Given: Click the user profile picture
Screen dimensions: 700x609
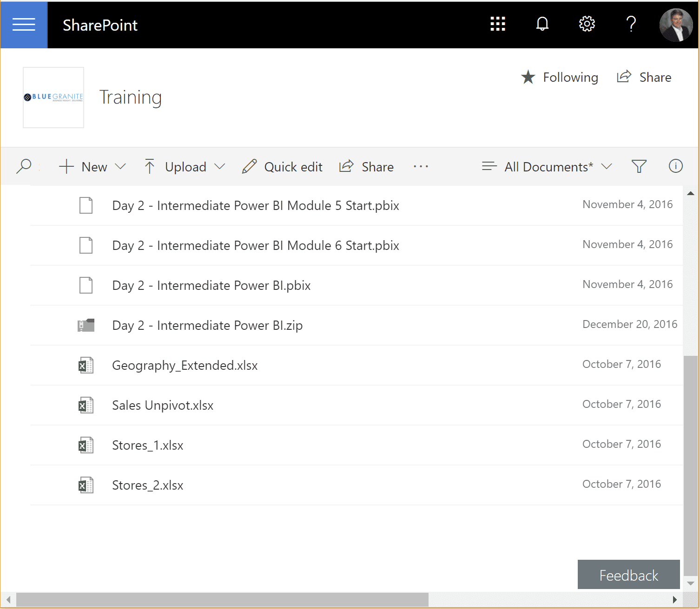Looking at the screenshot, I should [676, 25].
